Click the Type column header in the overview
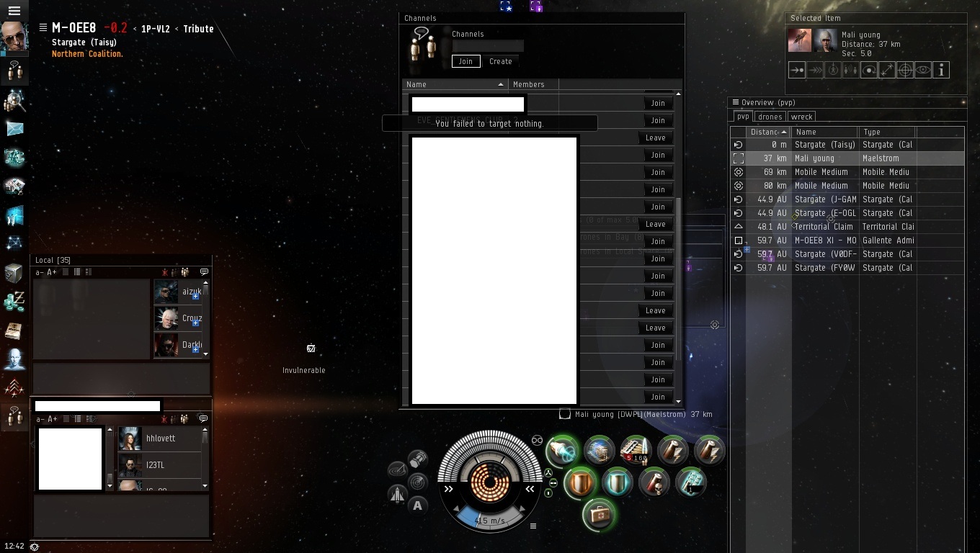 pyautogui.click(x=886, y=132)
